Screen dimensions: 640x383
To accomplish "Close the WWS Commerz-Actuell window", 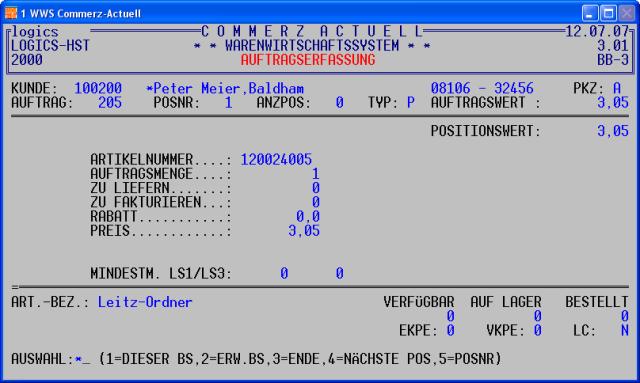I will (627, 13).
